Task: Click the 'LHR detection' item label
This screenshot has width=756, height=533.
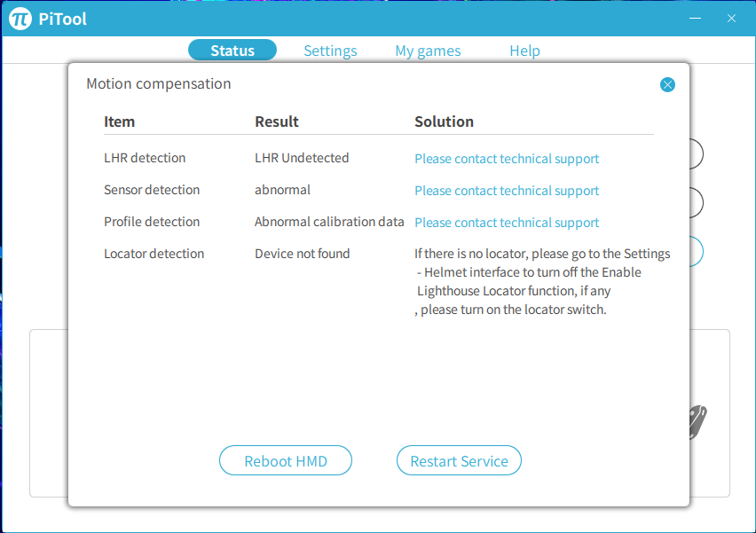Action: [145, 158]
